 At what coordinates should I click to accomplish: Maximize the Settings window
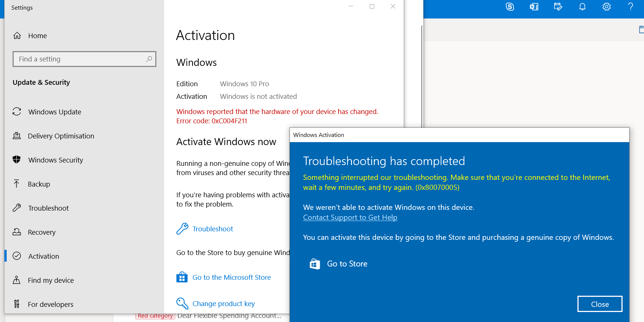372,6
